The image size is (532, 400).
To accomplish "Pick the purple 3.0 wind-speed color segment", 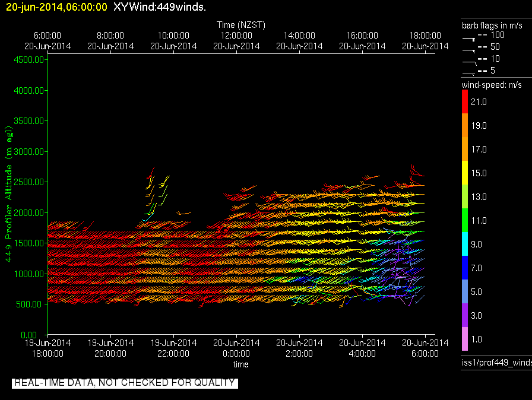I will click(465, 315).
